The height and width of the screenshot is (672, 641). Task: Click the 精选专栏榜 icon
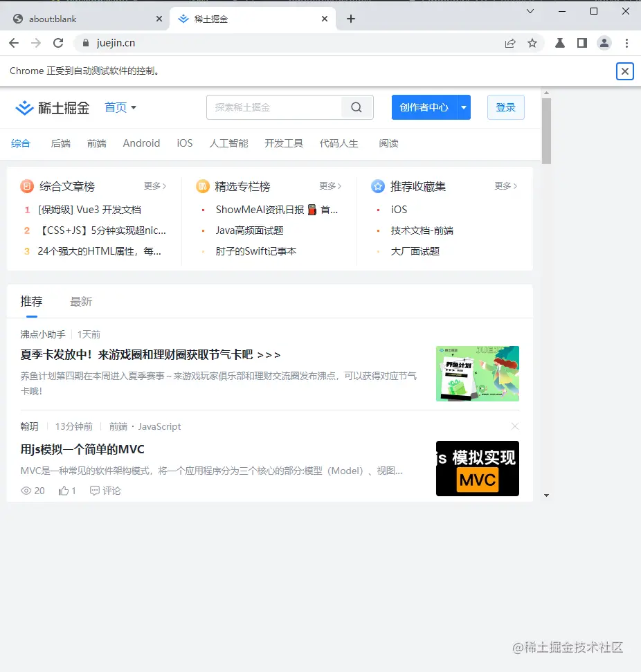[202, 186]
